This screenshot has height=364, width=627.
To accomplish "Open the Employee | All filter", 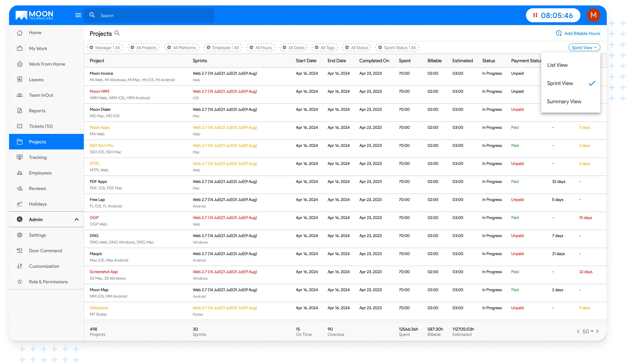I will point(223,47).
